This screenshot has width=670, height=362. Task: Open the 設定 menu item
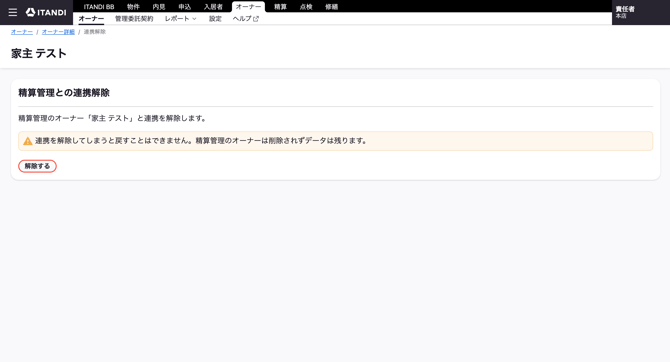tap(215, 19)
